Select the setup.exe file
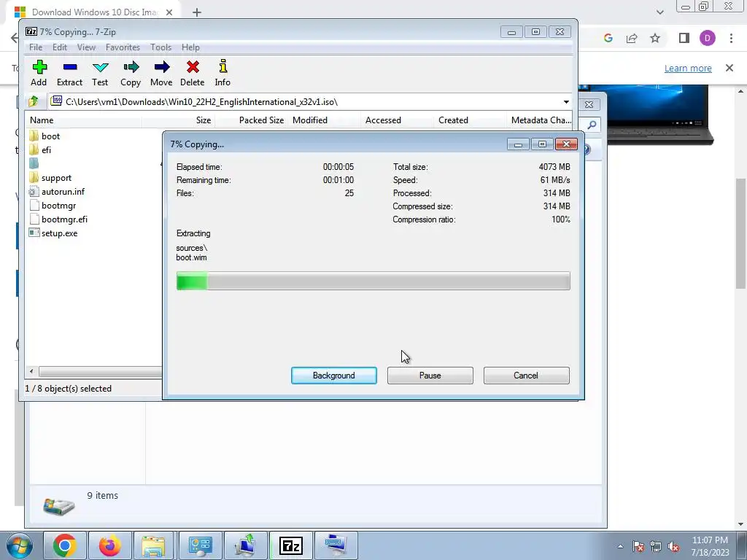The image size is (747, 560). [53, 233]
